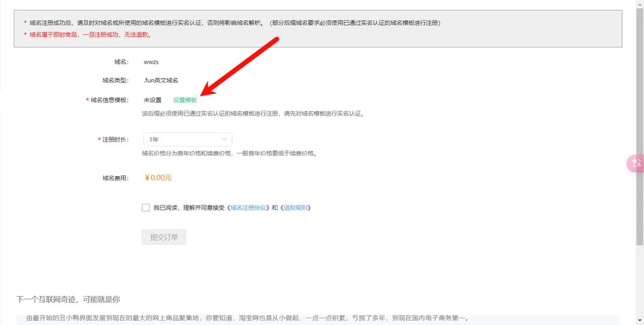
Task: Click the .fun英文域名 type text
Action: point(160,80)
